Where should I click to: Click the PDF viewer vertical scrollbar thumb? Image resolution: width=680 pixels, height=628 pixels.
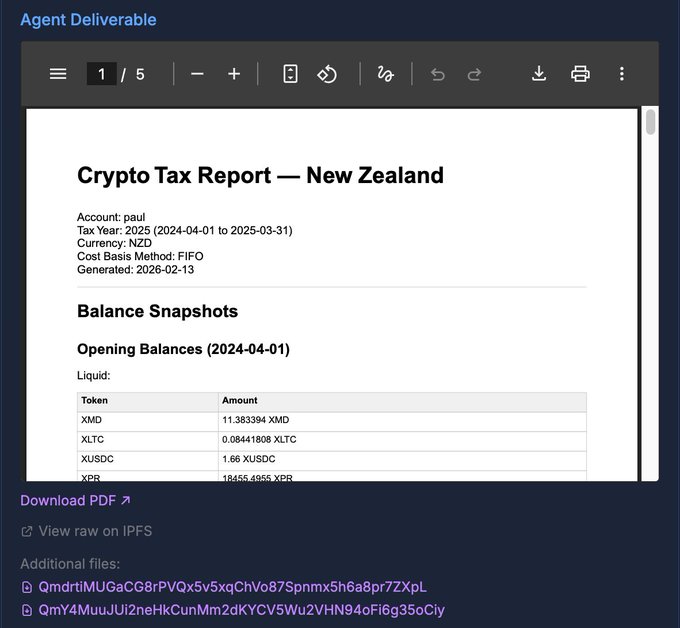point(651,122)
